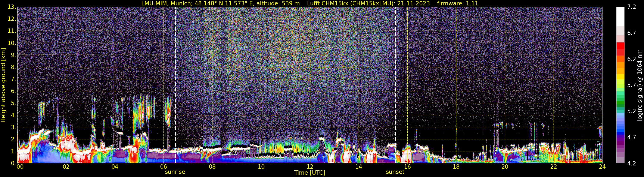The width and height of the screenshot is (644, 177).
Task: Click the time axis tick label 10
Action: pos(261,167)
